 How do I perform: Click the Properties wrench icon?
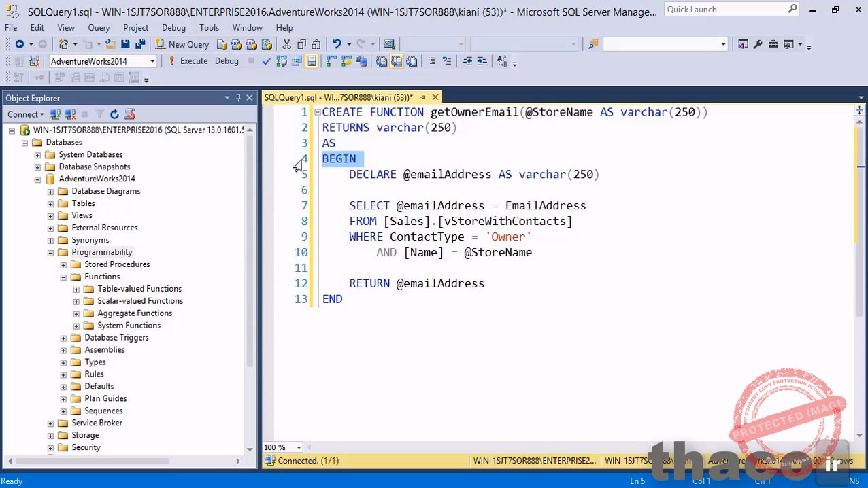(x=758, y=44)
